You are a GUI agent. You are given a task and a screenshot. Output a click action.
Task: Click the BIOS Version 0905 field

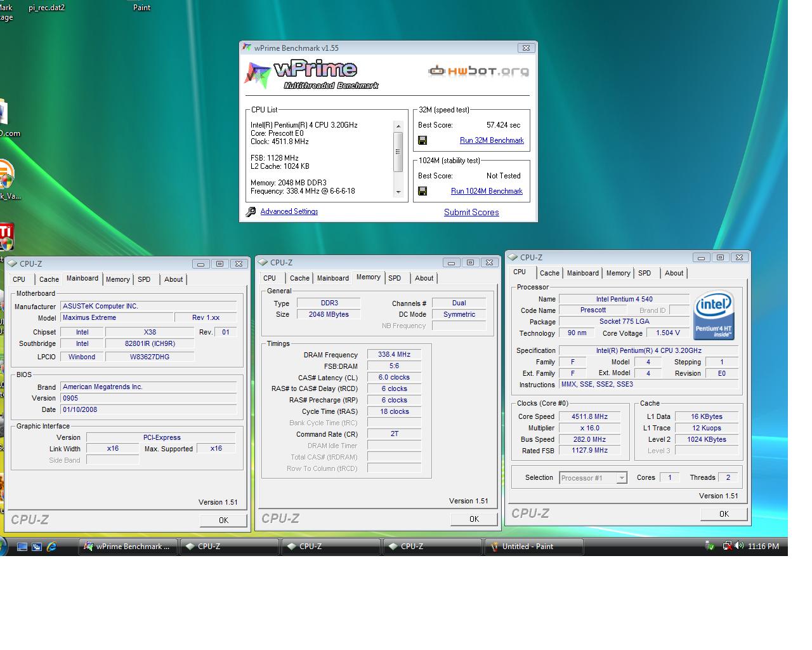[148, 398]
